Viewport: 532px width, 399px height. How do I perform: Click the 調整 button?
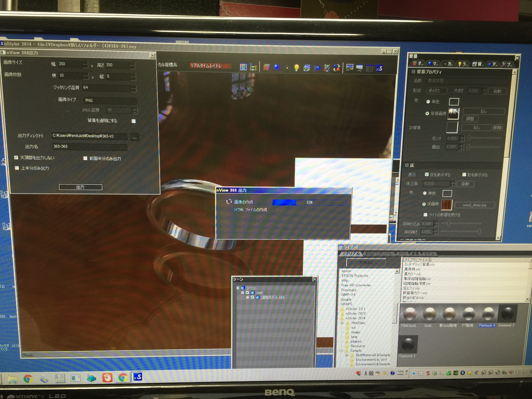470,119
